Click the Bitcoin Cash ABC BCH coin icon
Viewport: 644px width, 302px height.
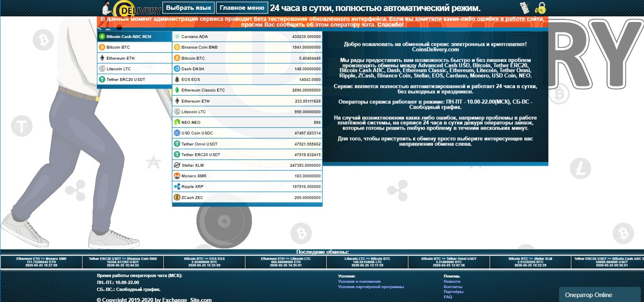[102, 36]
